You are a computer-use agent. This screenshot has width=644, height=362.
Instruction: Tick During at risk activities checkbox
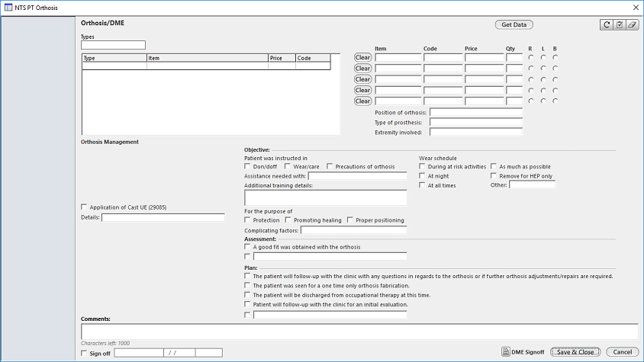click(x=422, y=166)
